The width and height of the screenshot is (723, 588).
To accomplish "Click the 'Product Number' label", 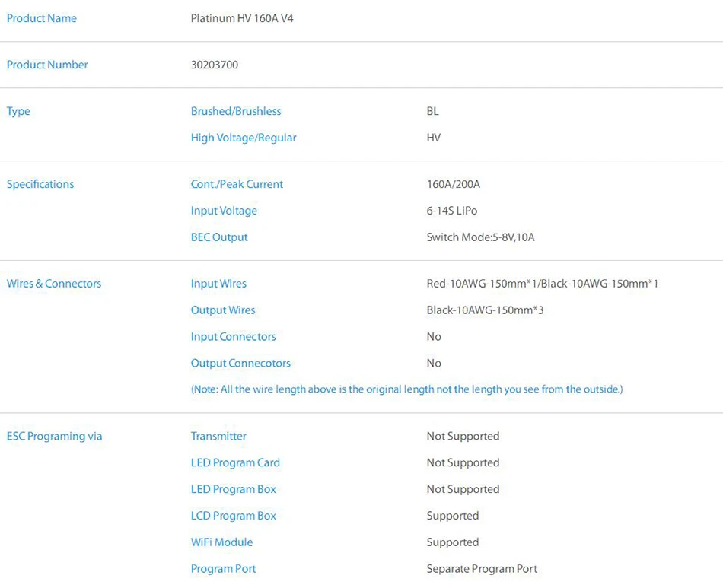I will click(x=47, y=65).
